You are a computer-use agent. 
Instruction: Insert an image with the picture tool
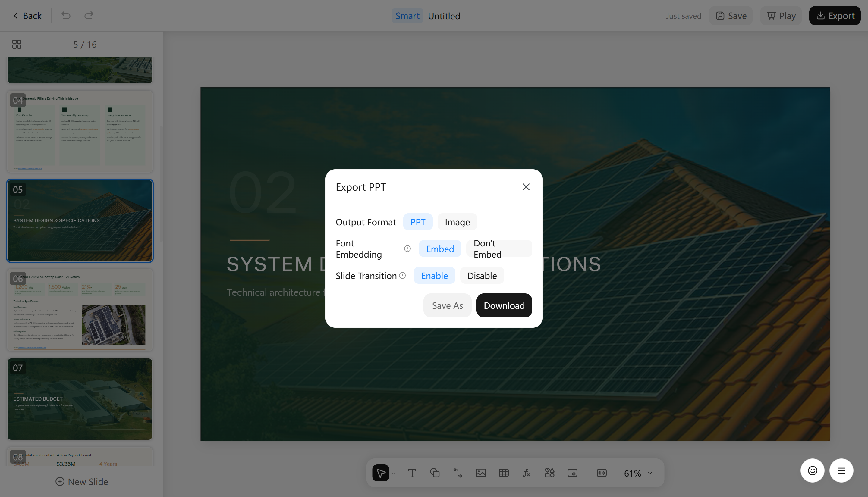click(480, 473)
